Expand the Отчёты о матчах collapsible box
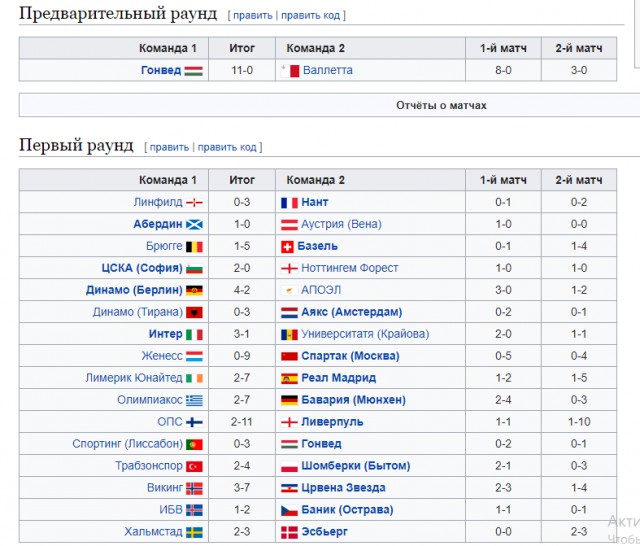 point(441,105)
